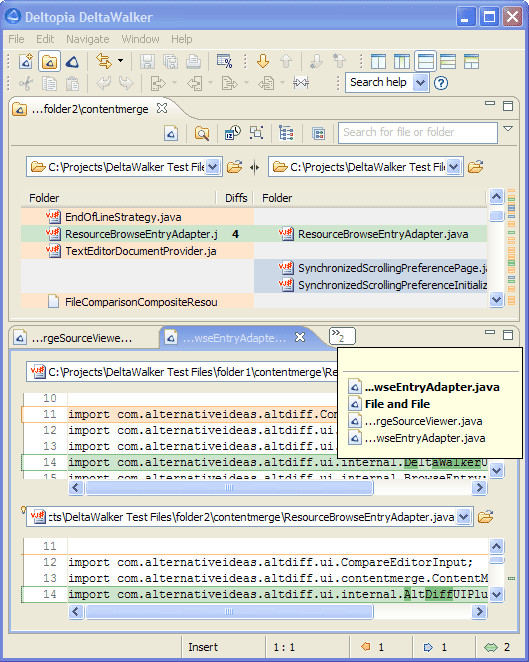Select TextEditorDocumentProvider.ja row
This screenshot has height=662, width=529.
pos(137,251)
